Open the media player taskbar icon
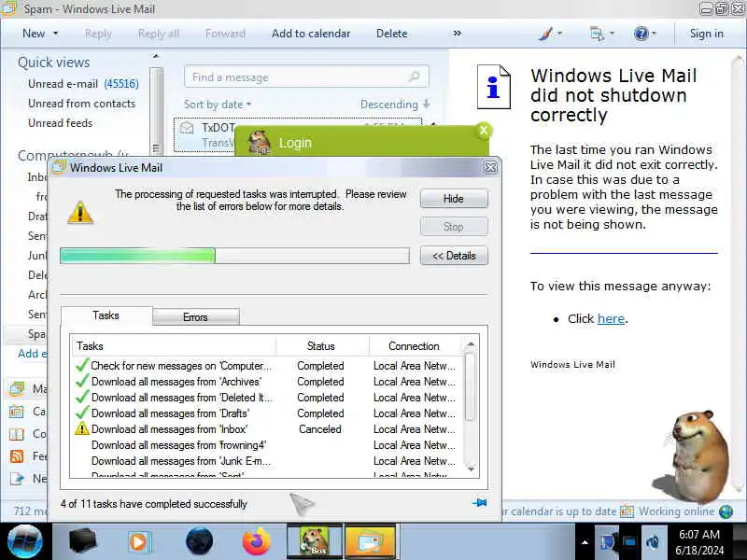747x560 pixels. coord(139,542)
